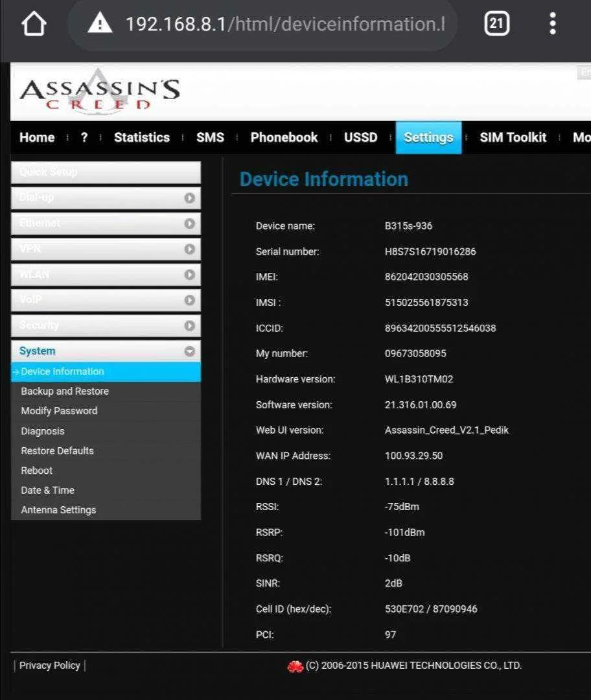The image size is (591, 700).
Task: Open Modify Password page
Action: 59,411
